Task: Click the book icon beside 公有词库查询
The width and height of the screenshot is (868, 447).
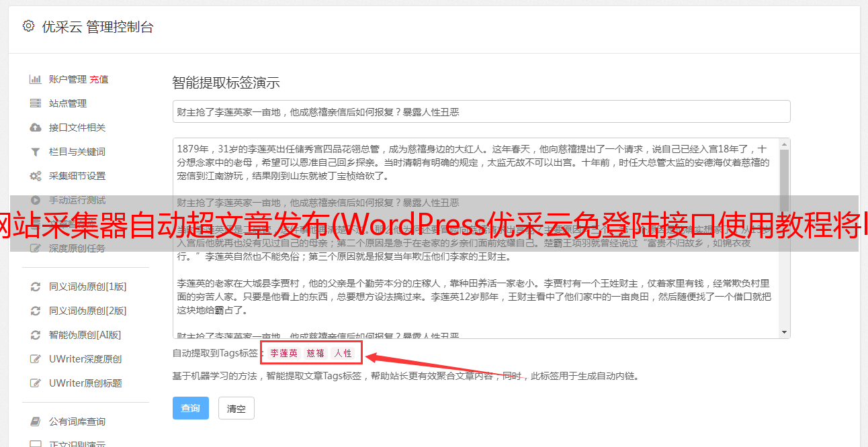Action: coord(36,421)
